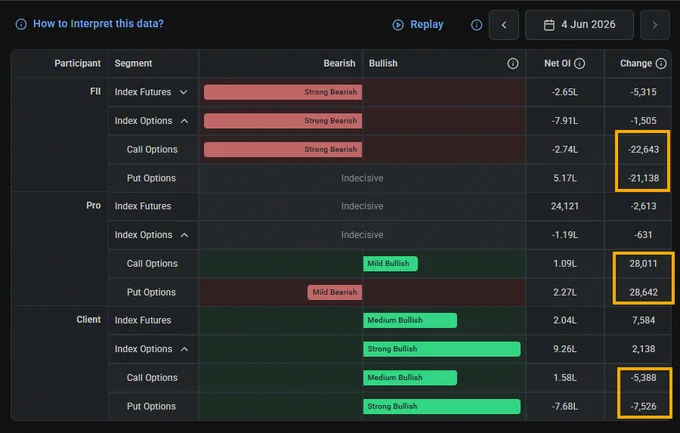Viewport: 680px width, 433px height.
Task: Click the Net OI info icon
Action: [x=580, y=63]
